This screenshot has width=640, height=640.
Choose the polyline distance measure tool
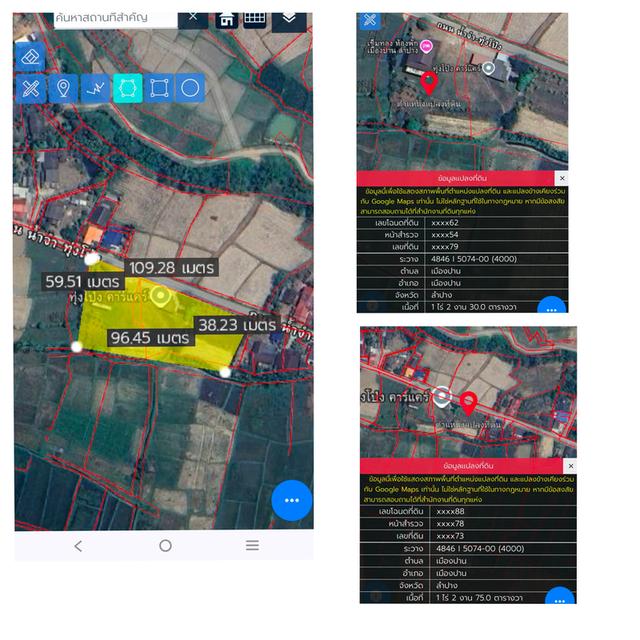(95, 89)
